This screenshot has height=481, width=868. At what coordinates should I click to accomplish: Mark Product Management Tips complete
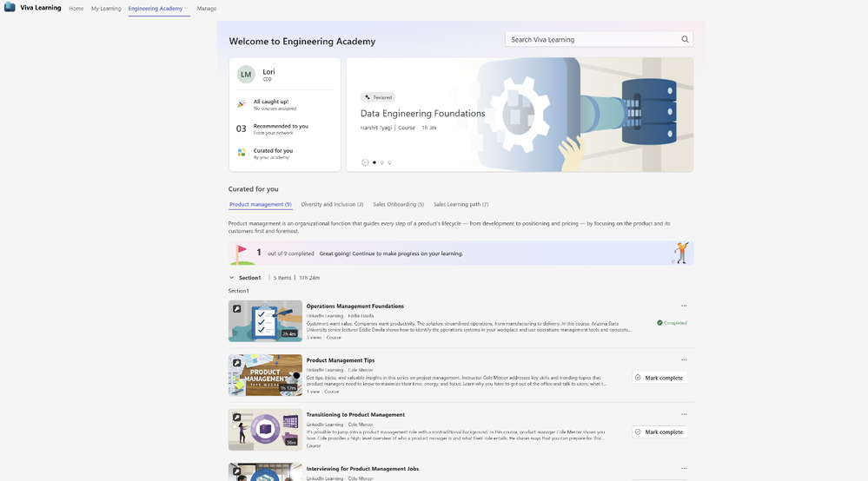(x=659, y=378)
